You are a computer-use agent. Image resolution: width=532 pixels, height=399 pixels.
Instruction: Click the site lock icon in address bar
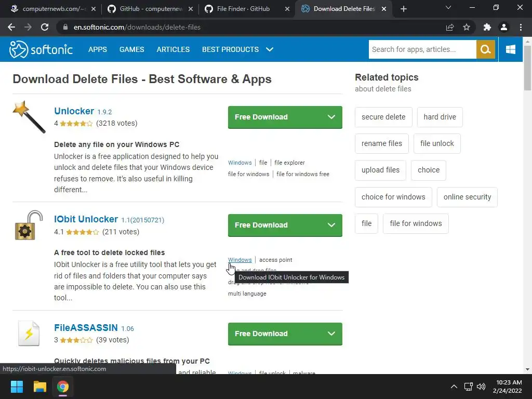tap(65, 27)
